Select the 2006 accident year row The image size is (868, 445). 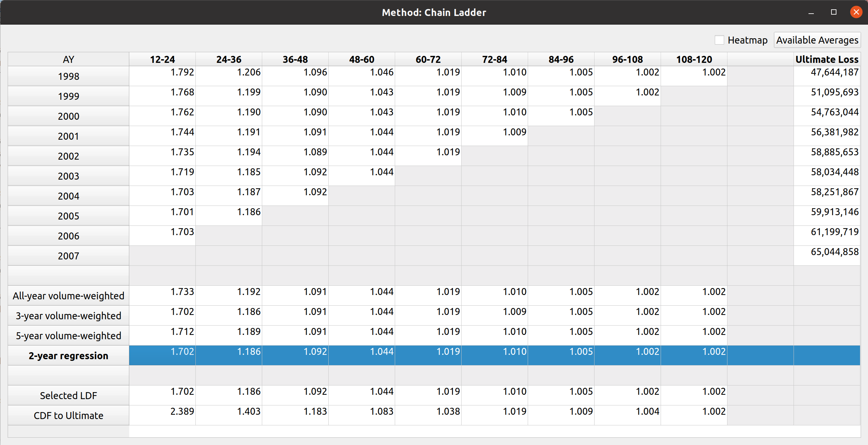68,236
